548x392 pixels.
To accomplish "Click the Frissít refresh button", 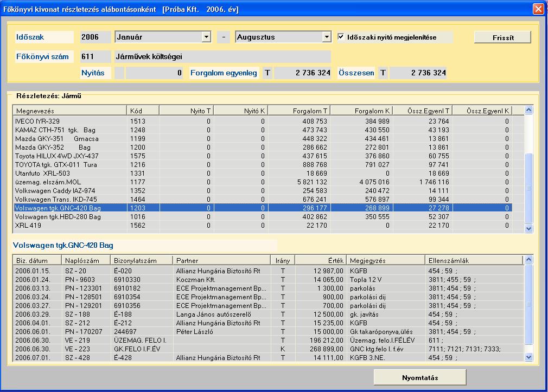I will pos(502,37).
